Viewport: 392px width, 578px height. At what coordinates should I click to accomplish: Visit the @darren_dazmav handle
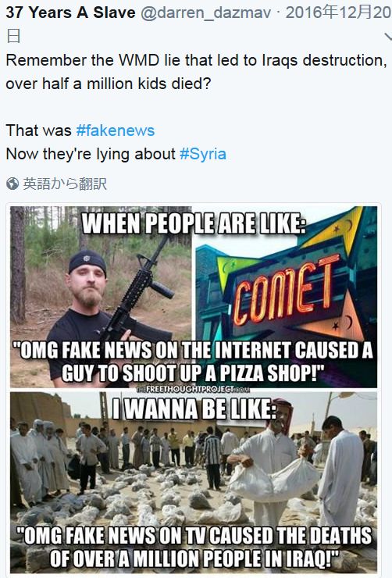click(205, 13)
